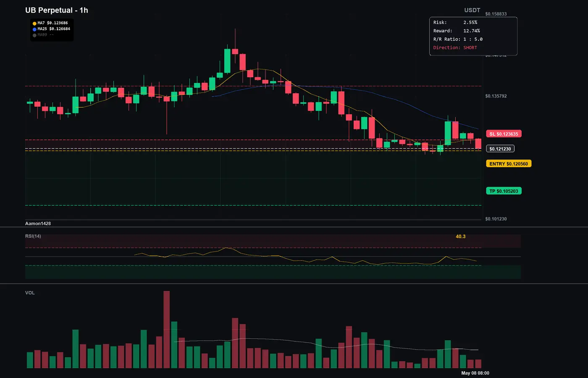Click the tallest red volume bar
The height and width of the screenshot is (378, 588).
click(x=167, y=330)
